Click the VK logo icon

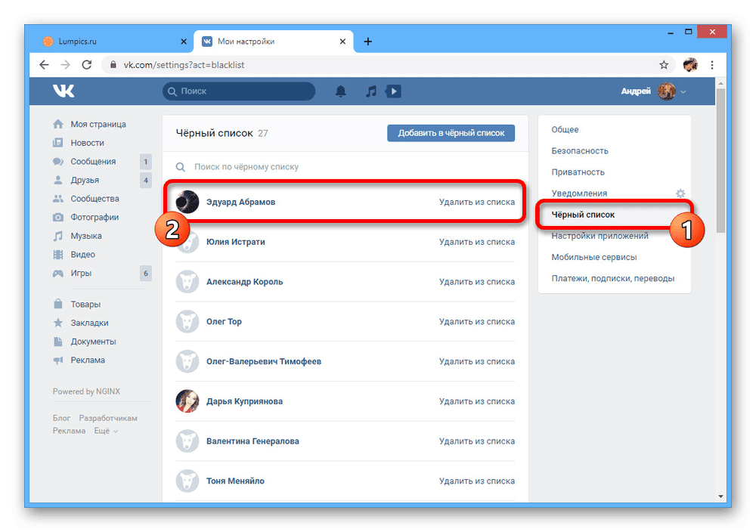tap(64, 91)
